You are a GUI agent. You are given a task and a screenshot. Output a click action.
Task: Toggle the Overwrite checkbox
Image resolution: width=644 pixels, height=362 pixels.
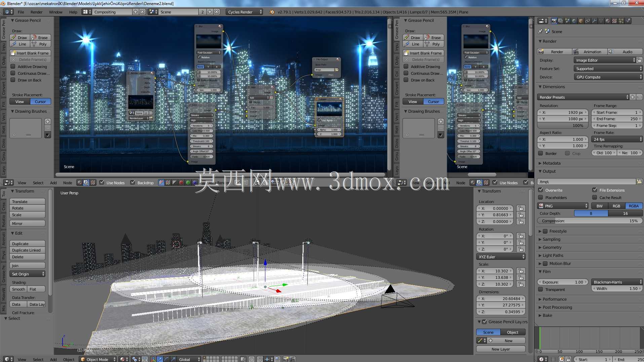(x=541, y=190)
